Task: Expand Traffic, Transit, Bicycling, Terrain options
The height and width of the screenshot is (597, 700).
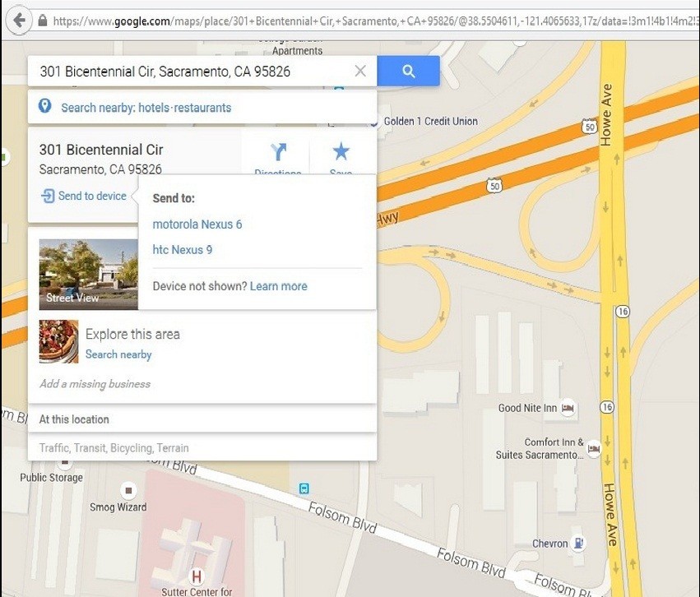Action: tap(202, 447)
